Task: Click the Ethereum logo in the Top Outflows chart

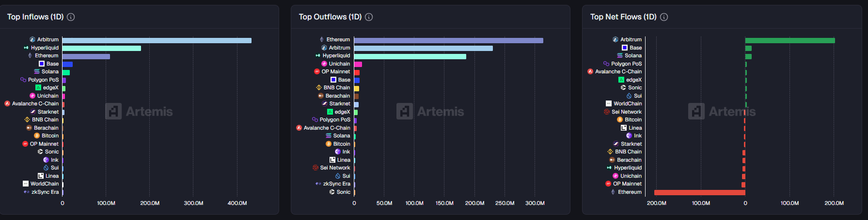Action: (322, 40)
